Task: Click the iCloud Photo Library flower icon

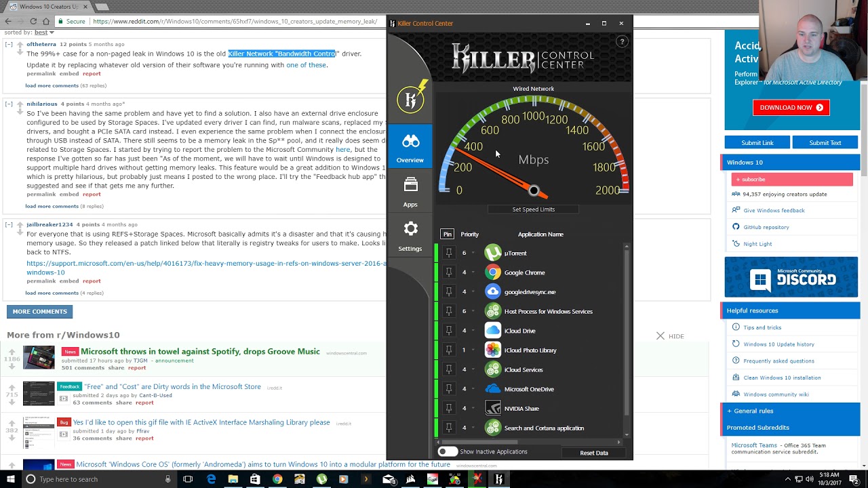Action: (493, 350)
